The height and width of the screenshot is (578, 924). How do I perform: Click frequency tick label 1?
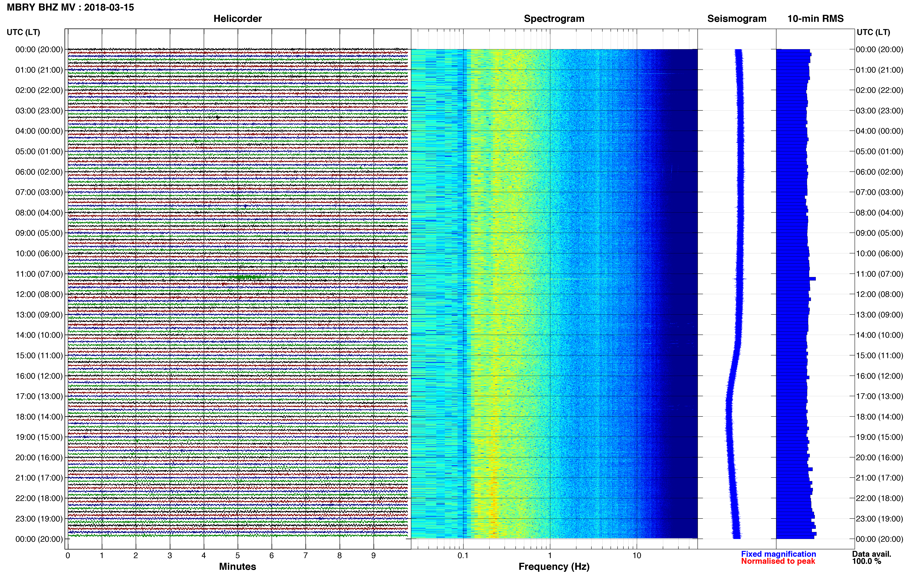click(x=550, y=555)
